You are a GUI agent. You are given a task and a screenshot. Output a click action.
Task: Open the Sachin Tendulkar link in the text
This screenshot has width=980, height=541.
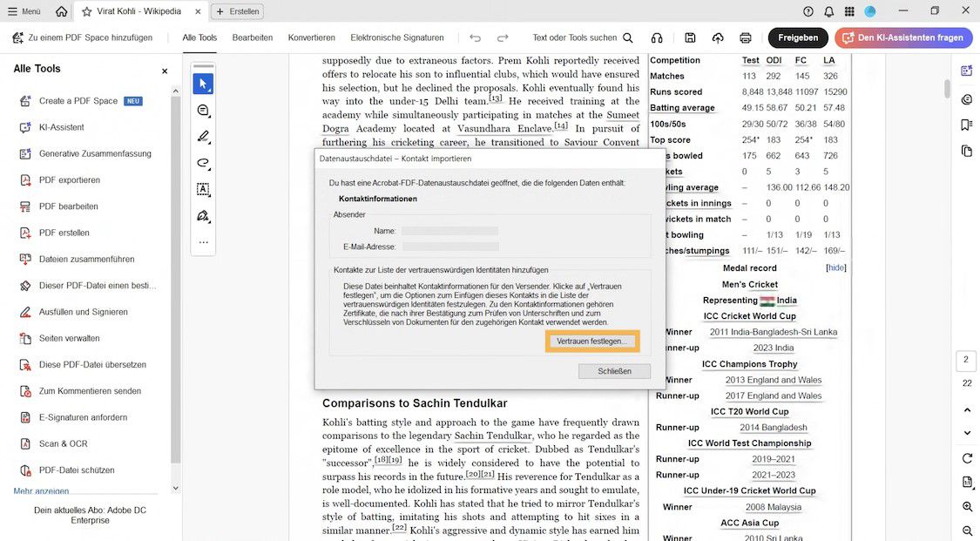(493, 436)
